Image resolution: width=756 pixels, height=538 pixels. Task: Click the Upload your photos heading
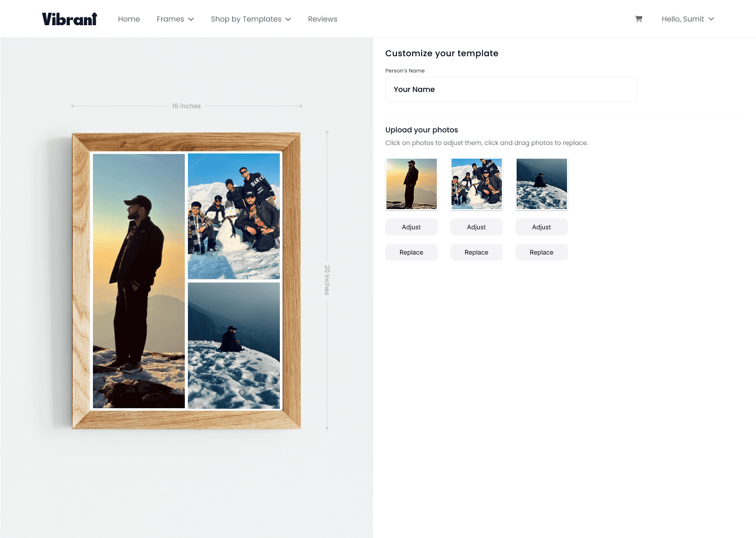coord(422,130)
